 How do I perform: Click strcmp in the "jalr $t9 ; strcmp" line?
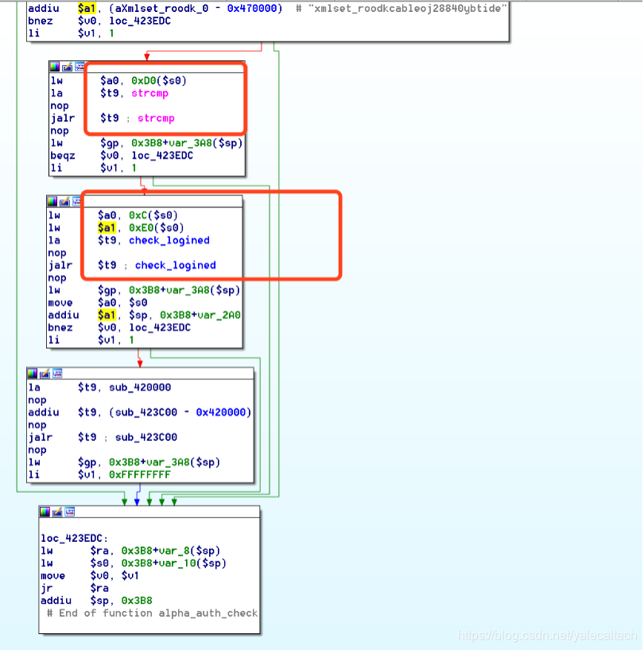[156, 118]
